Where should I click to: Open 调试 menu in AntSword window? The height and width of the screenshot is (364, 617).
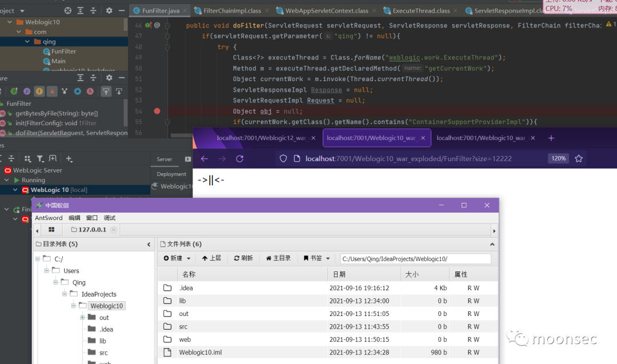pyautogui.click(x=109, y=218)
